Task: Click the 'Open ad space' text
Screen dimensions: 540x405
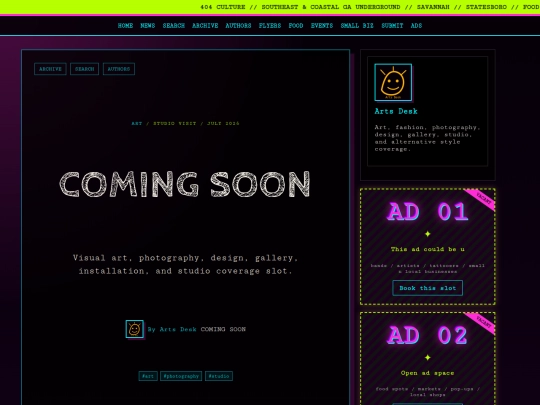Action: point(427,373)
